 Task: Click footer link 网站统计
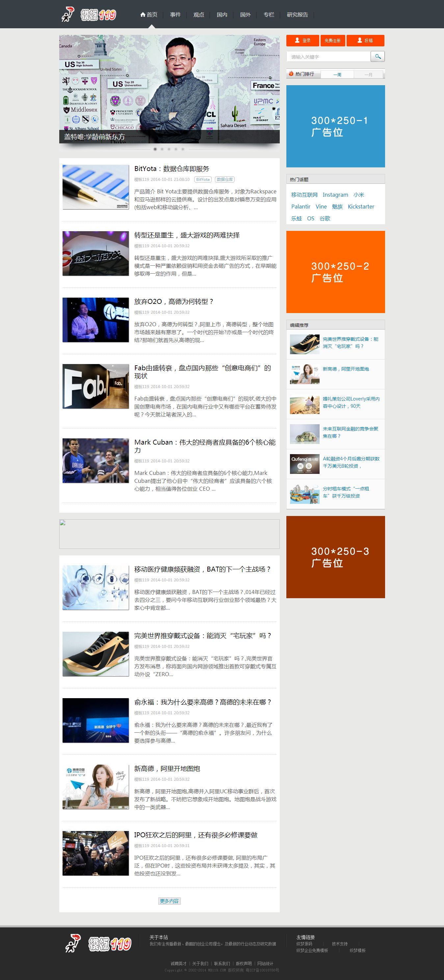click(265, 964)
